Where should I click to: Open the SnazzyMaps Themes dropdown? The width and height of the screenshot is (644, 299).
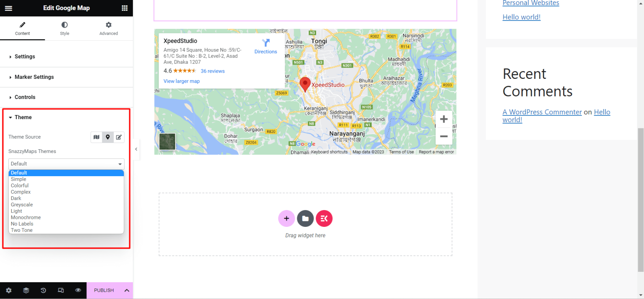[x=66, y=164]
